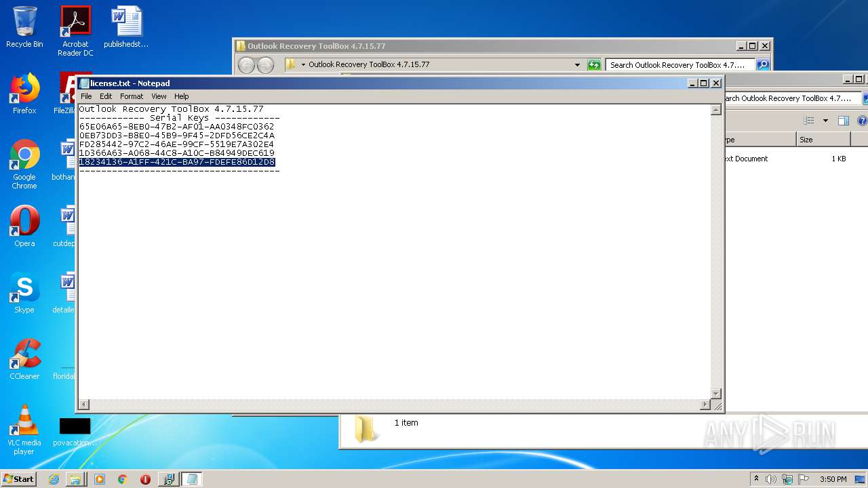Viewport: 868px width, 488px height.
Task: Open the File menu in Notepad
Action: 86,96
